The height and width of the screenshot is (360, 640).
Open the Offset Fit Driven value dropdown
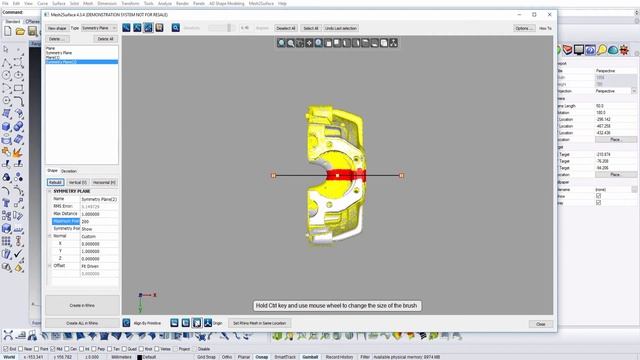click(x=99, y=266)
